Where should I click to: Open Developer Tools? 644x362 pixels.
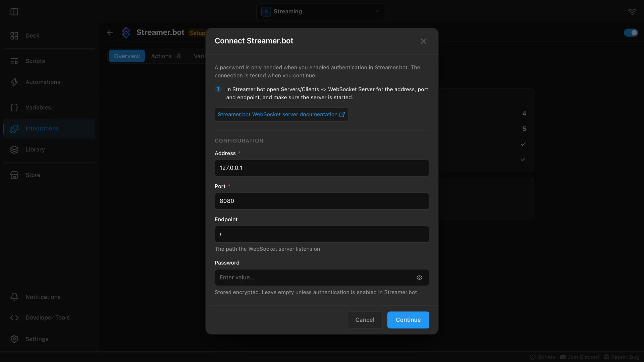(49, 318)
